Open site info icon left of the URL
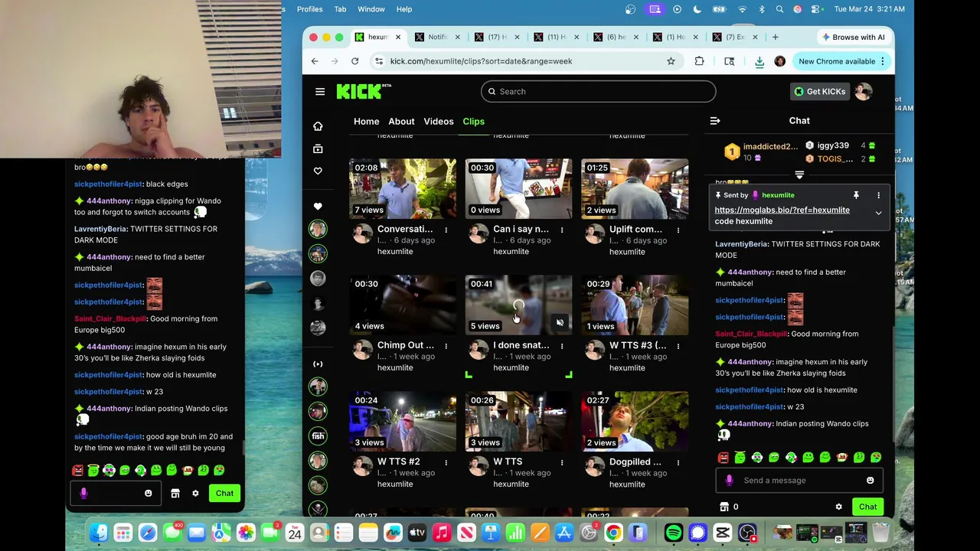 [x=378, y=61]
